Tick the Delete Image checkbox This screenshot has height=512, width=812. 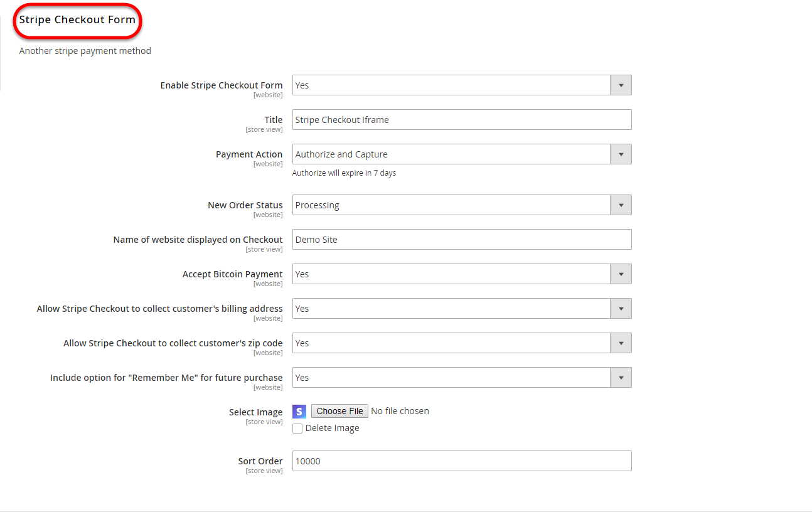297,429
